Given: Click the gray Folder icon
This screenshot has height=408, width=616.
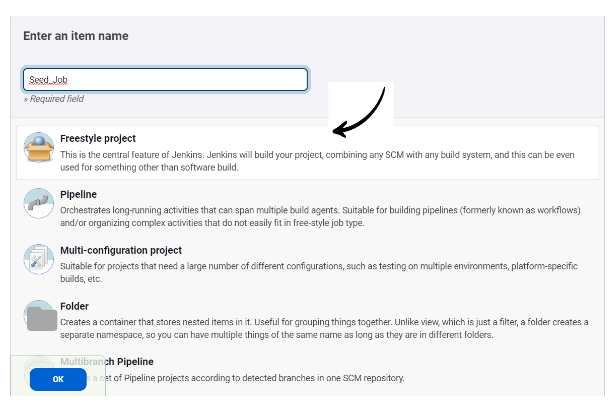Looking at the screenshot, I should (x=41, y=317).
